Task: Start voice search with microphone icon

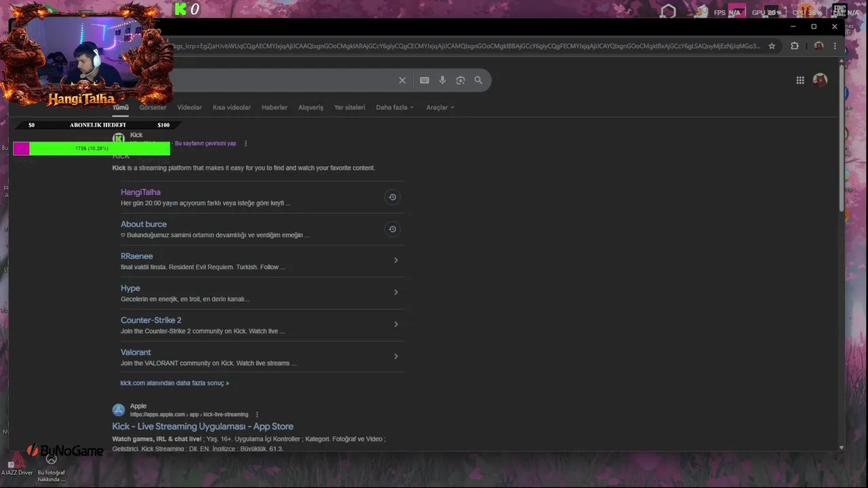Action: 443,80
